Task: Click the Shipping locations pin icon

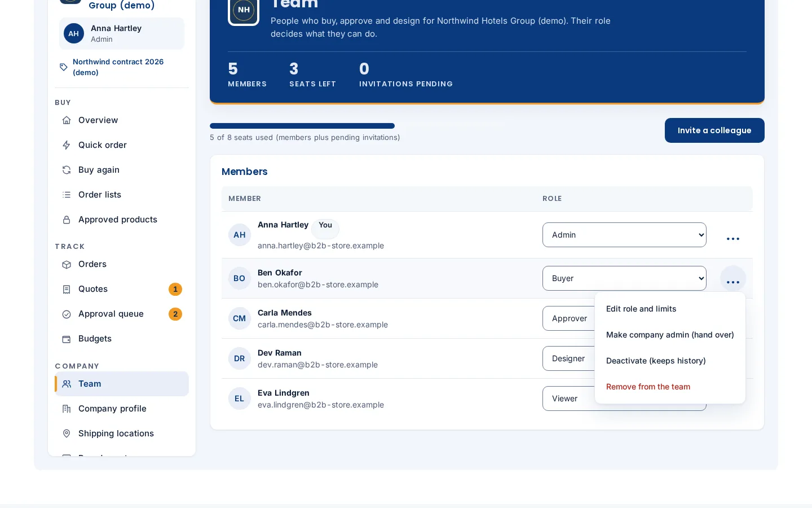Action: pyautogui.click(x=67, y=433)
